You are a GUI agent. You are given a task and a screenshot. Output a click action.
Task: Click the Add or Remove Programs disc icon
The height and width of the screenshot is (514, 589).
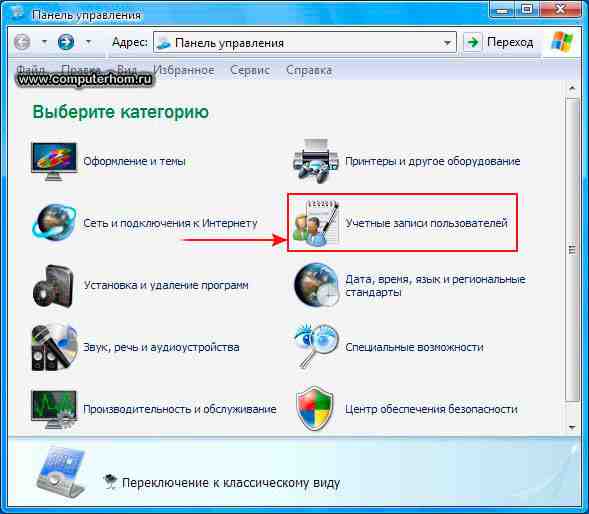[53, 286]
